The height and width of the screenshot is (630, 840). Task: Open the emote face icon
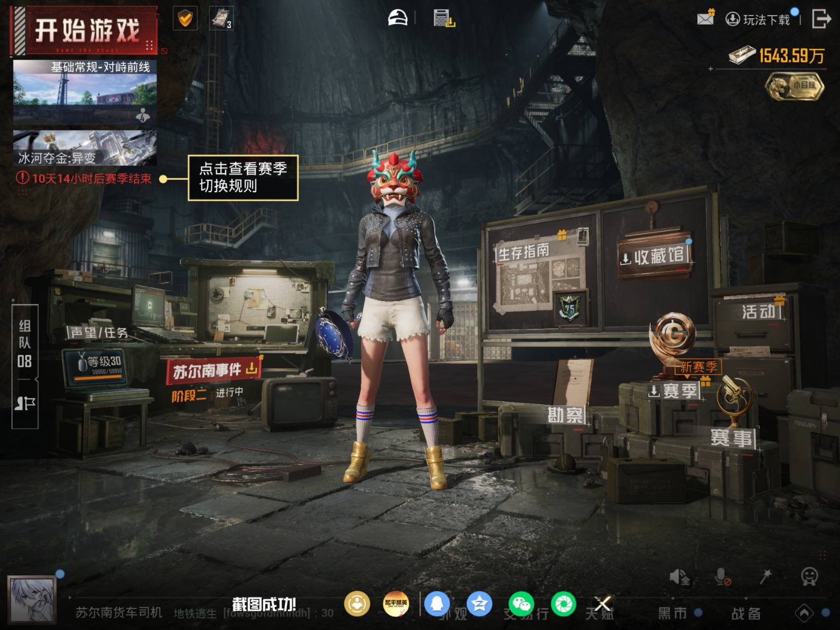(809, 577)
